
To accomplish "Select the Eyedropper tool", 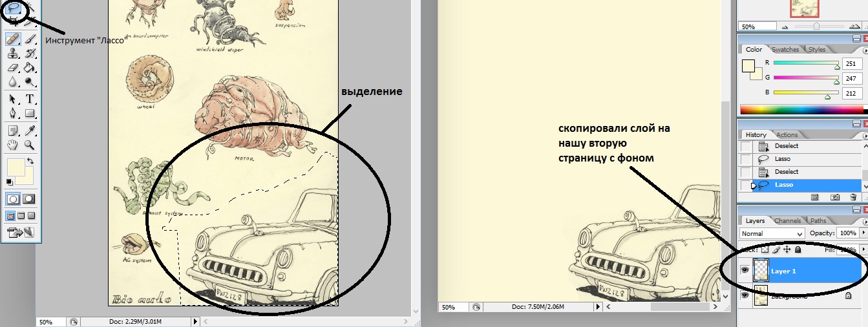I will [x=30, y=130].
